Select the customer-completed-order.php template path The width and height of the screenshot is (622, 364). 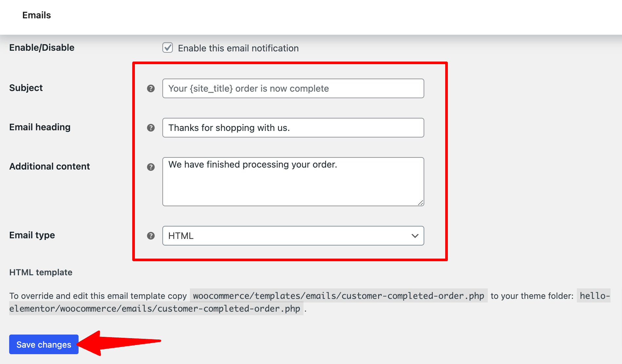(338, 296)
